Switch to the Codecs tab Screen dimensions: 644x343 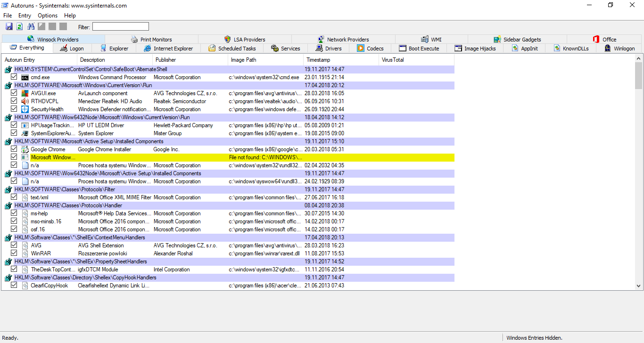pyautogui.click(x=370, y=49)
